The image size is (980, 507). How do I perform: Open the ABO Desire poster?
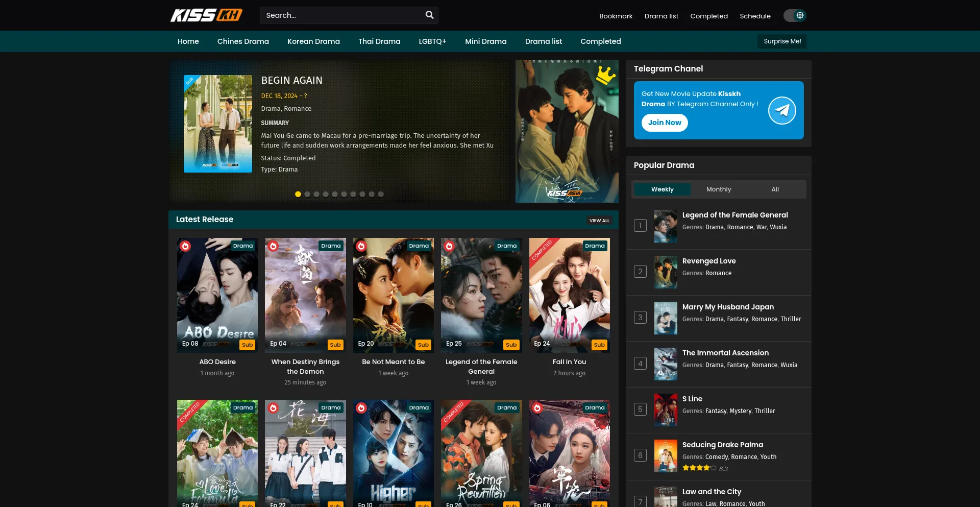tap(217, 295)
